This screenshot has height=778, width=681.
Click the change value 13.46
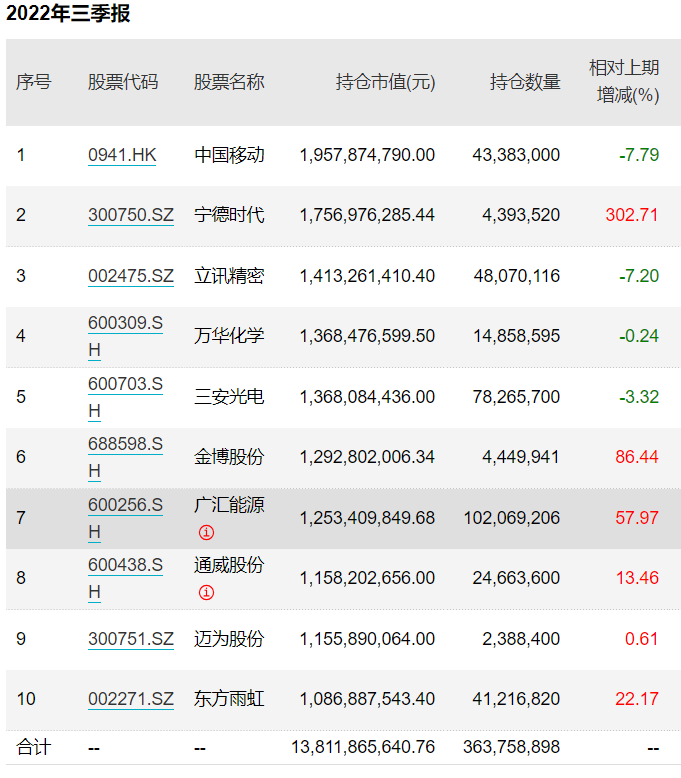[637, 578]
